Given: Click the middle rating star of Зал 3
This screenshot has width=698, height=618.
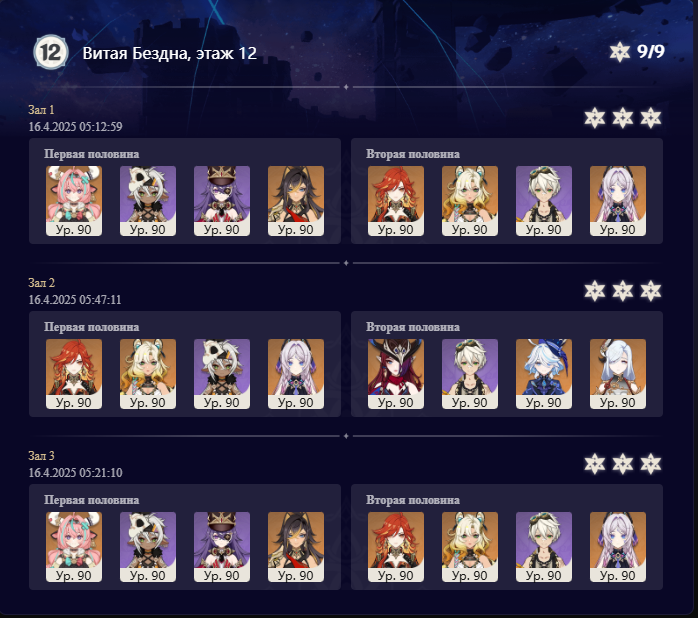Looking at the screenshot, I should click(x=622, y=464).
